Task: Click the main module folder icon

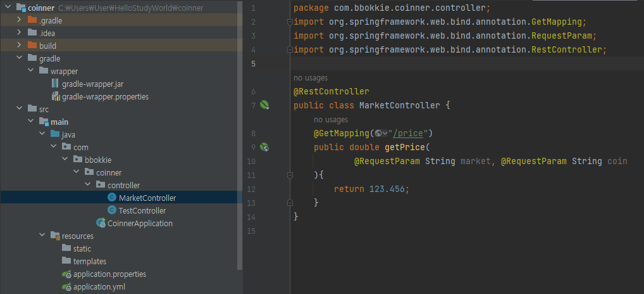Action: click(44, 122)
